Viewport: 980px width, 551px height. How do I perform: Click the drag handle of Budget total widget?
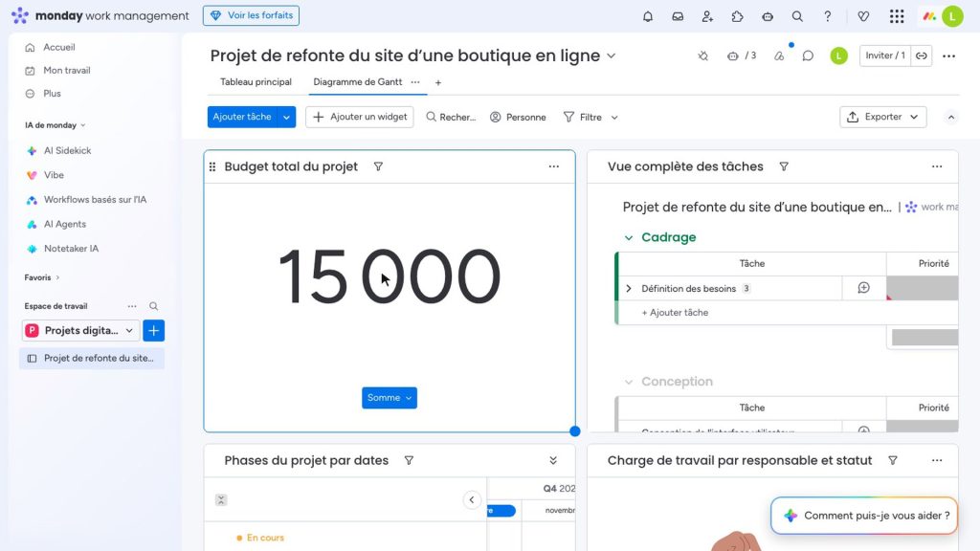pyautogui.click(x=212, y=166)
